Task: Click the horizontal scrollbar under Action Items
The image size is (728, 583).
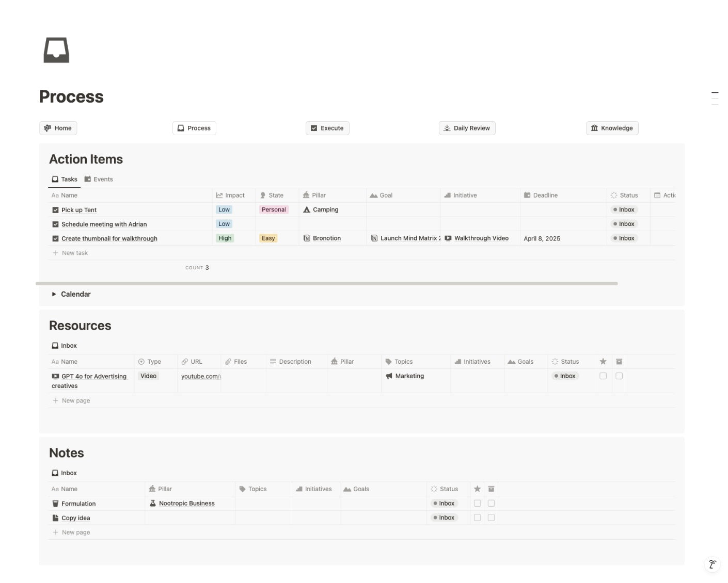Action: [326, 283]
